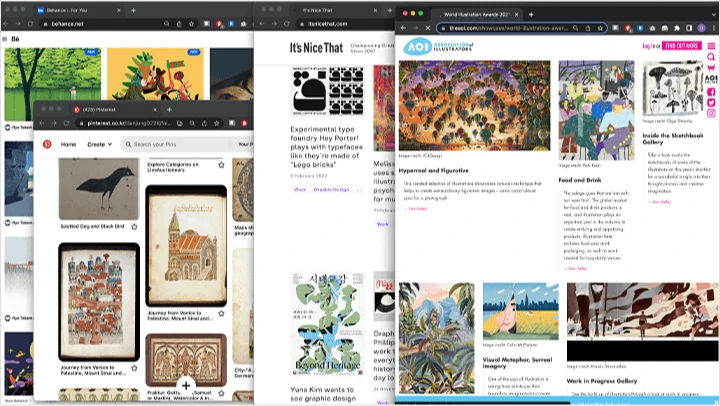Open the Food and Drink gallery heading
Screen dimensions: 720x406
(579, 180)
